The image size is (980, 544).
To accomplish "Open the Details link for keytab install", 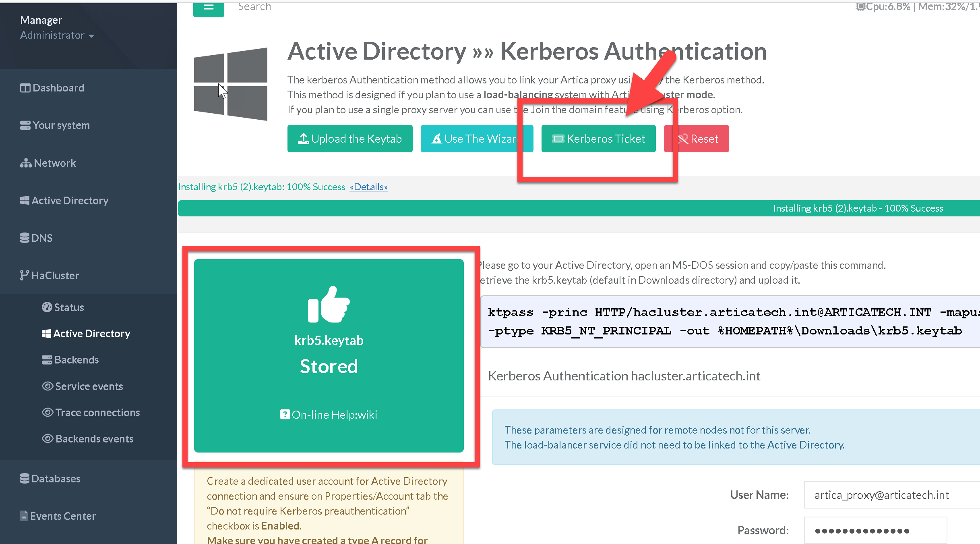I will point(368,187).
